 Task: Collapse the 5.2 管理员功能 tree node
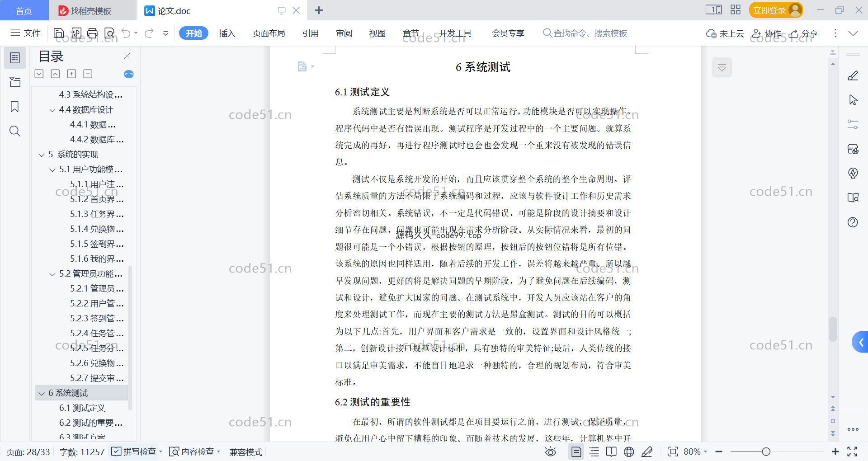(52, 274)
